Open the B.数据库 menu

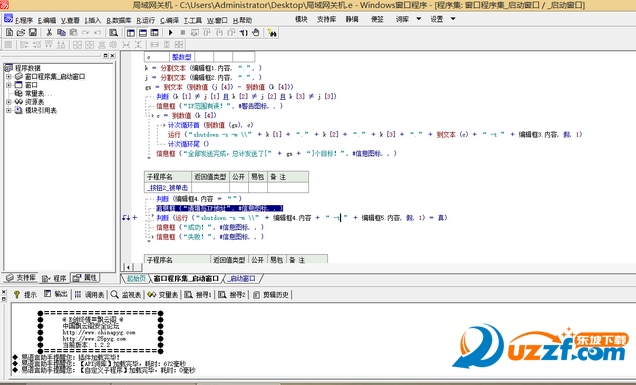click(x=118, y=20)
